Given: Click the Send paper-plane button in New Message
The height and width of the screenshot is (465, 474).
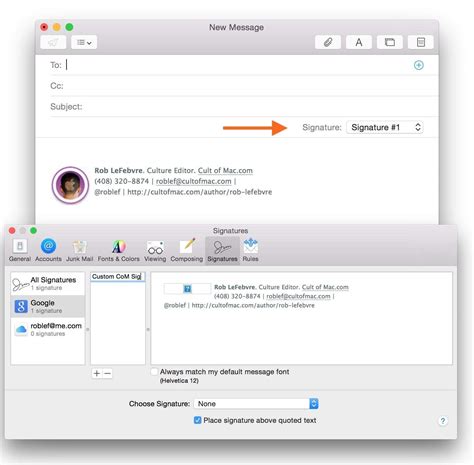Looking at the screenshot, I should (x=53, y=42).
